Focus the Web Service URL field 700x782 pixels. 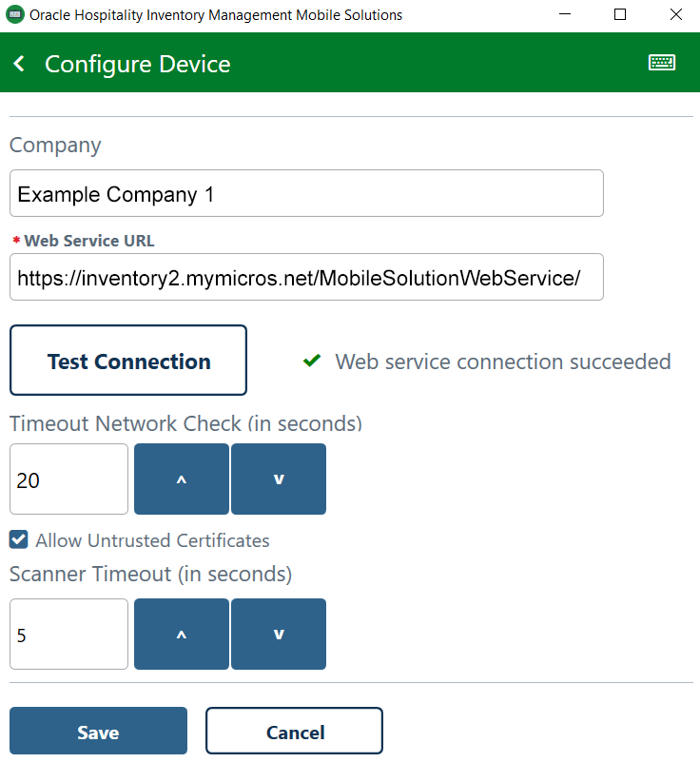(x=306, y=277)
